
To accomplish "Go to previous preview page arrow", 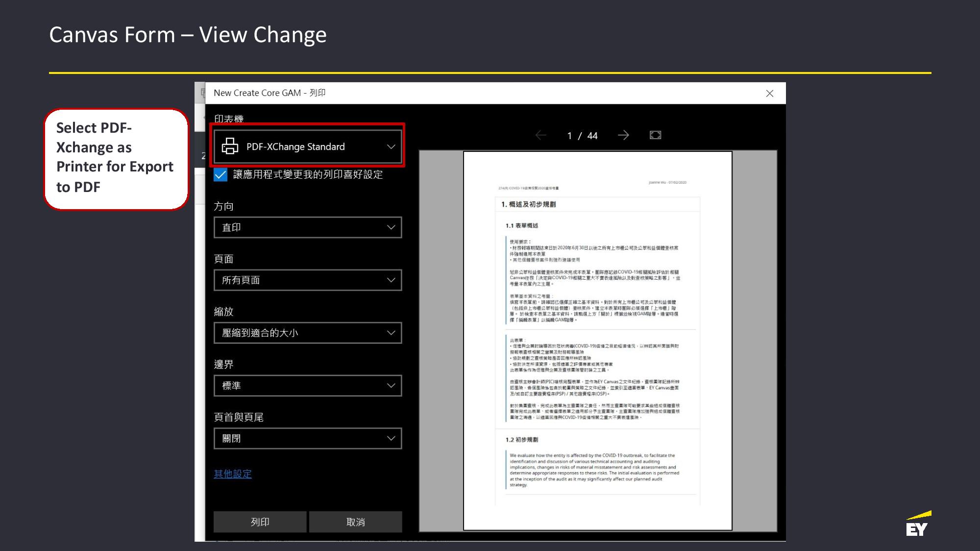I will click(541, 135).
